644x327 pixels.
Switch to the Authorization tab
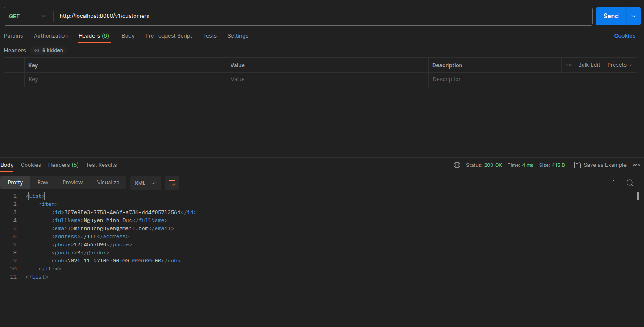[x=51, y=36]
